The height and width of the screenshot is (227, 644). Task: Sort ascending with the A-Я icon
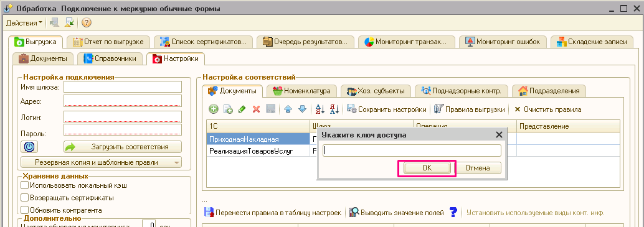click(x=320, y=109)
